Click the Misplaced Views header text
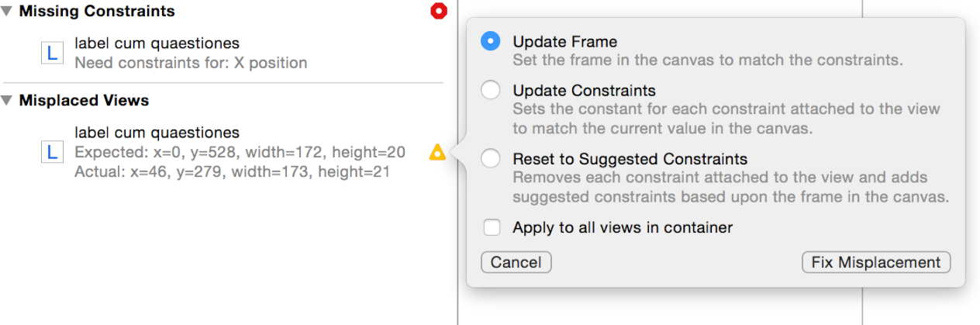980x325 pixels. (84, 101)
